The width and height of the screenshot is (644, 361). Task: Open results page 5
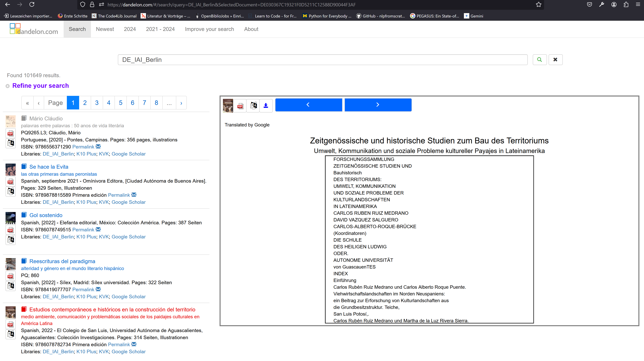121,103
